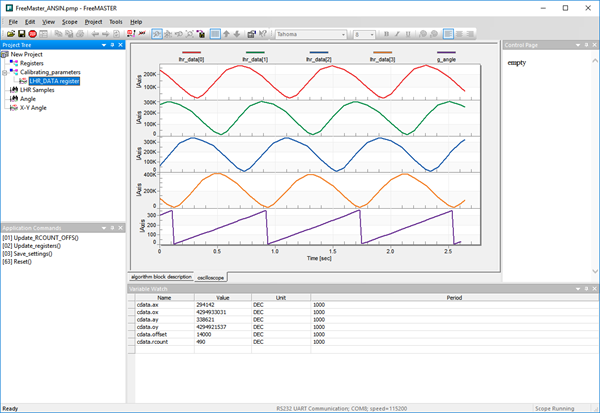The image size is (600, 413).
Task: Set left text alignment
Action: coord(448,34)
